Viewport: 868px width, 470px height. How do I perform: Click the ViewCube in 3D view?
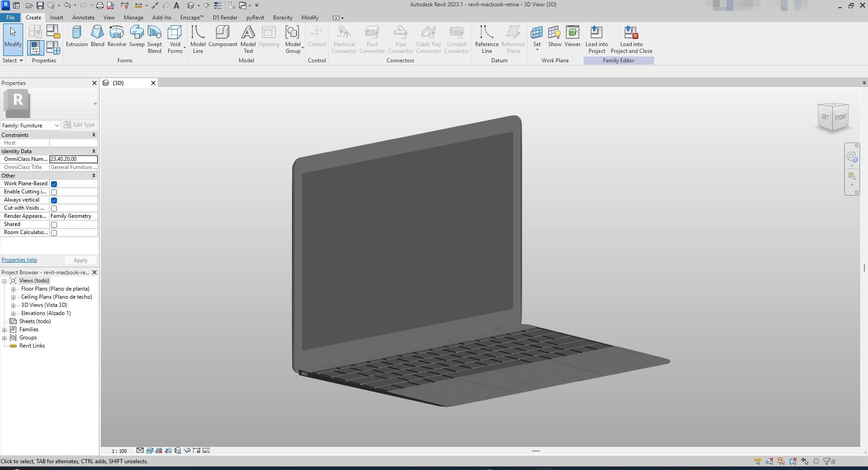pos(833,117)
